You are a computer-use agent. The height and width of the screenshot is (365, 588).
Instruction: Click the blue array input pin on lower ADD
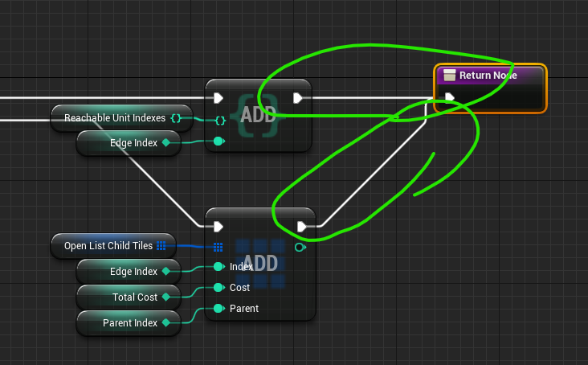[x=218, y=247]
